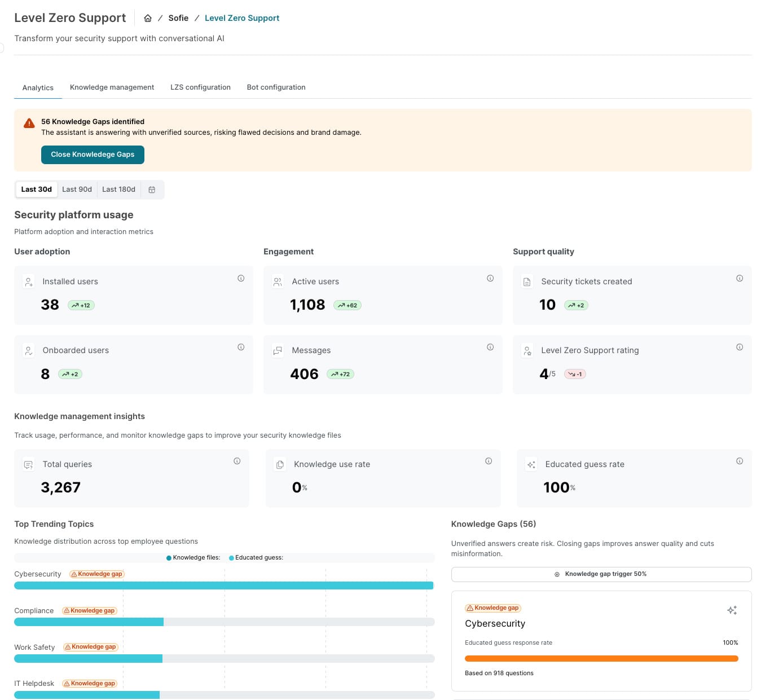Select the Analytics tab
Image resolution: width=761 pixels, height=700 pixels.
[x=38, y=87]
